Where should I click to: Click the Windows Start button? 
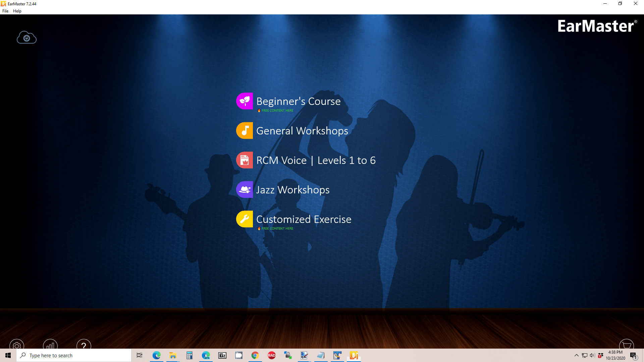pos(8,355)
